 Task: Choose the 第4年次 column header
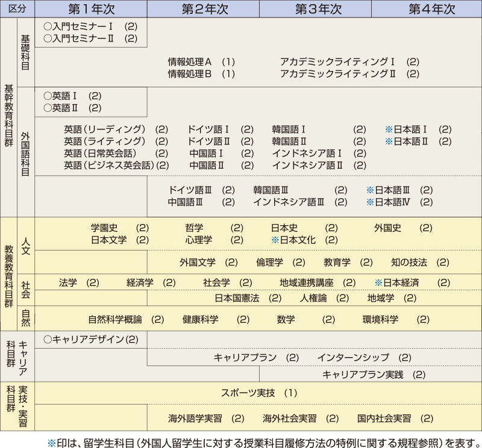coord(427,9)
